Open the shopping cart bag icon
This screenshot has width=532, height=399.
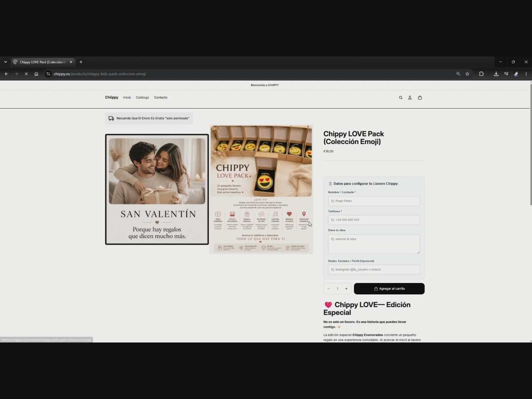(420, 98)
